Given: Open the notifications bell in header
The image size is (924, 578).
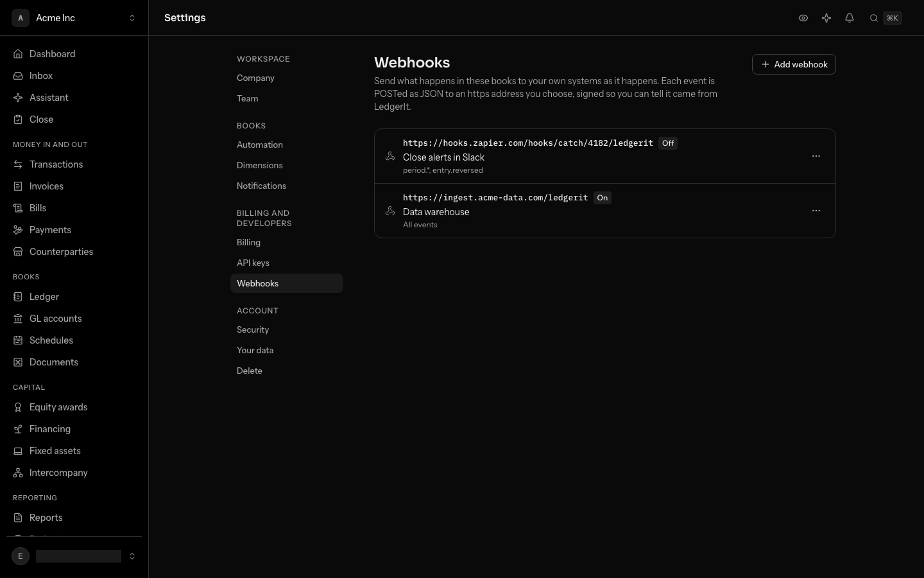Looking at the screenshot, I should (x=850, y=18).
